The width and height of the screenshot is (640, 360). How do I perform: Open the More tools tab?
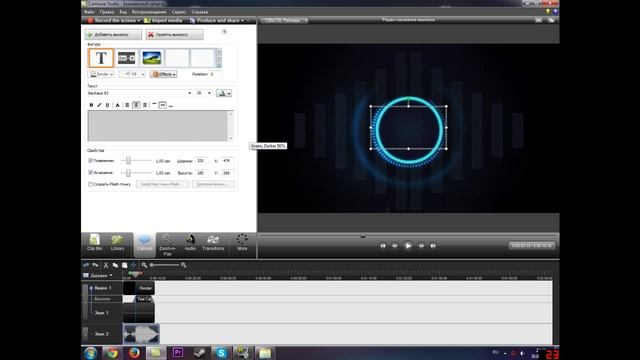[x=242, y=242]
